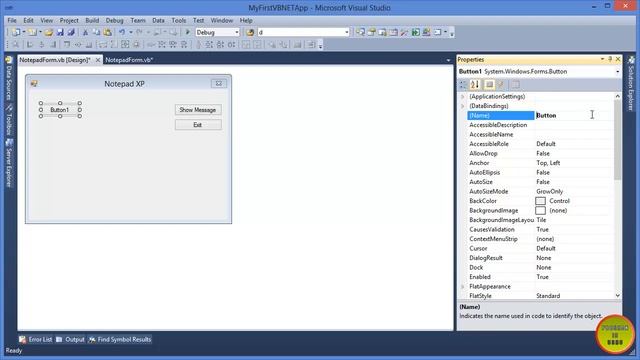Viewport: 640px width, 360px height.
Task: Toggle the Properties view button in Properties panel
Action: [x=489, y=84]
